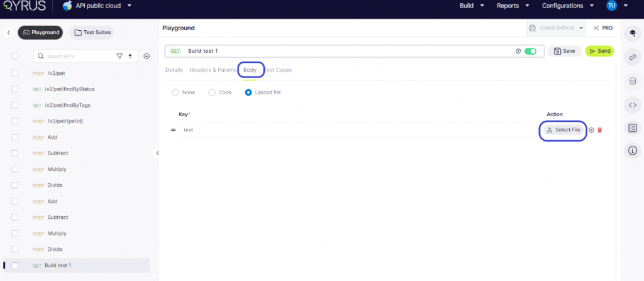Viewport: 644px width, 281px height.
Task: Collapse the sidebar with the back arrow
Action: (x=9, y=33)
